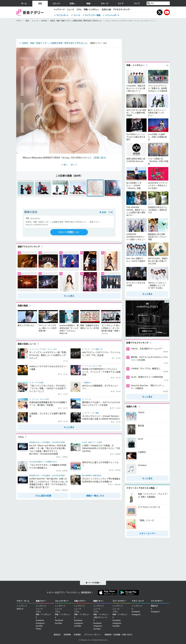Select the highlighted re-ray jacket thumbnail
The image size is (186, 644).
click(x=95, y=188)
